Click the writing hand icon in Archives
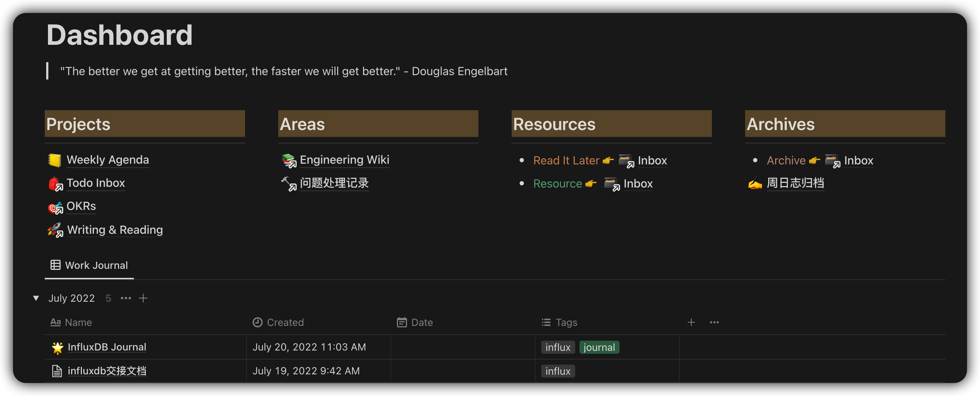The height and width of the screenshot is (396, 980). click(x=755, y=184)
